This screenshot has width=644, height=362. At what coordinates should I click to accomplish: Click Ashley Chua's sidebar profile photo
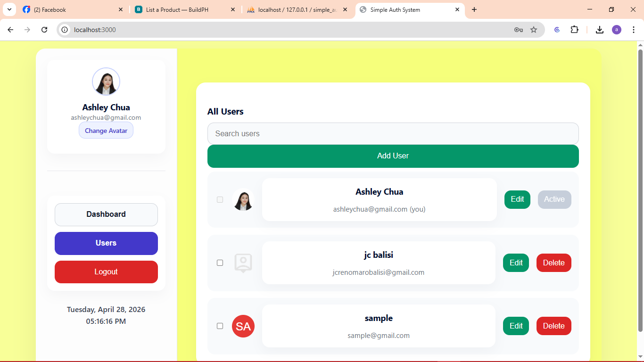tap(106, 82)
